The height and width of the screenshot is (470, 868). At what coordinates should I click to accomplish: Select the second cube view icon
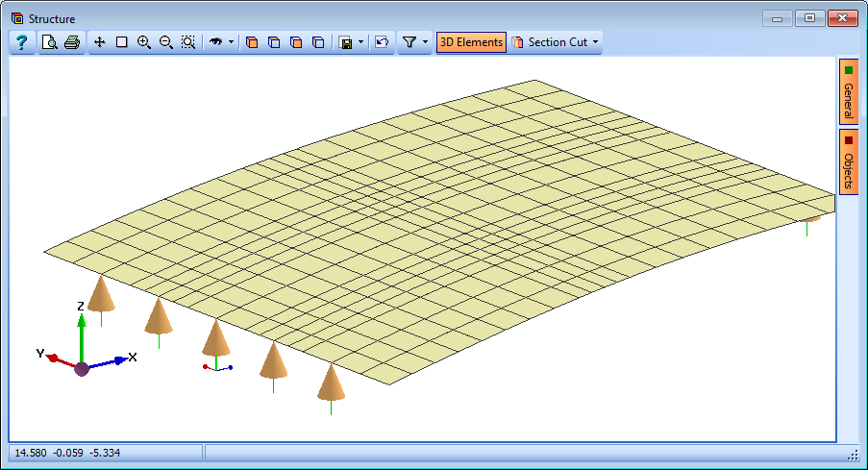(x=274, y=42)
